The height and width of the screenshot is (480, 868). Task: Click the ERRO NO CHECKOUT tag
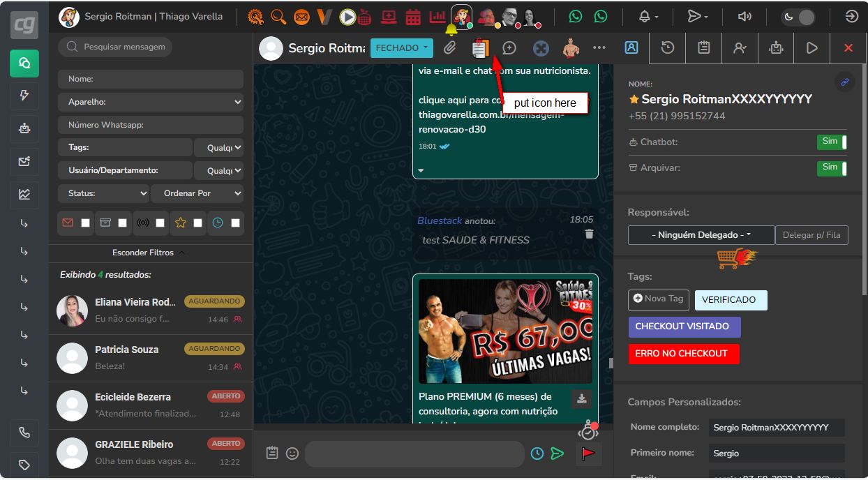pyautogui.click(x=683, y=354)
